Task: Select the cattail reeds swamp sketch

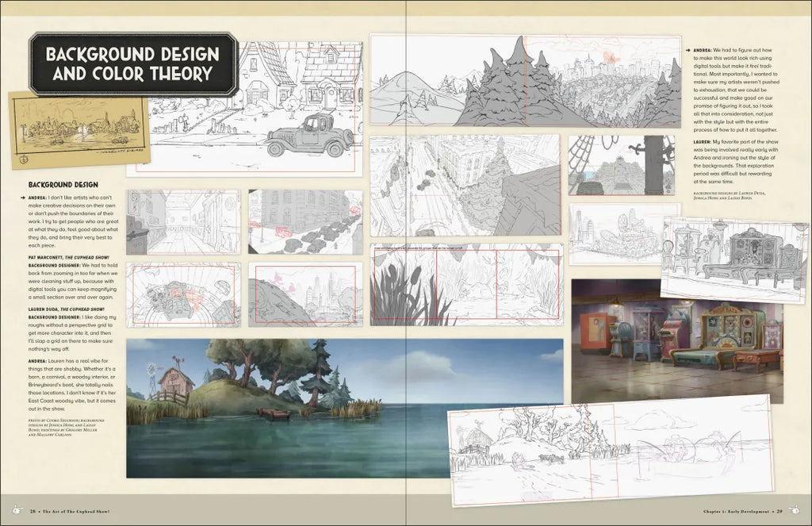Action: 466,285
